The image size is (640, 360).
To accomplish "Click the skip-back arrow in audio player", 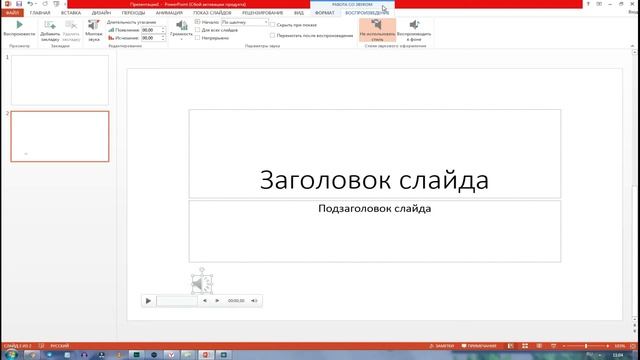I will click(x=205, y=301).
